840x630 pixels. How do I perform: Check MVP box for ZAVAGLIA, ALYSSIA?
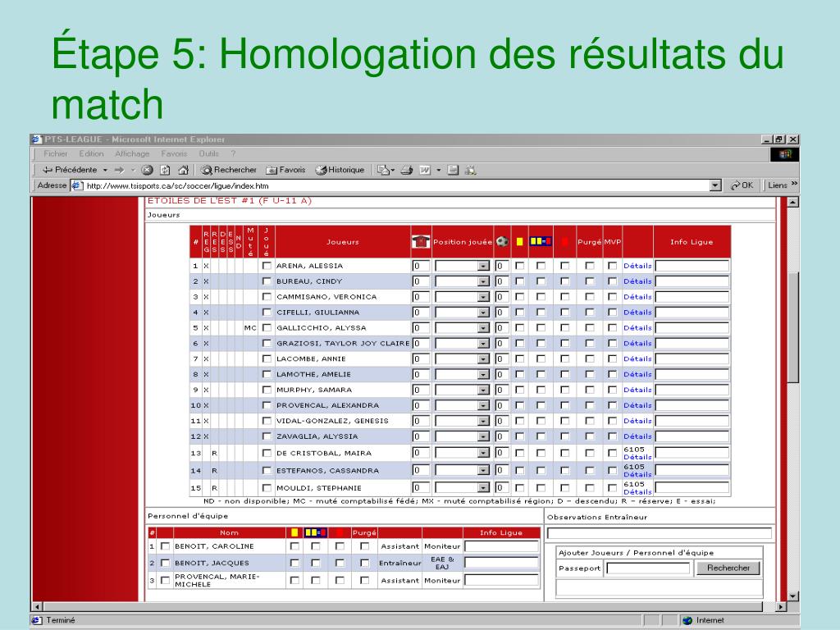pos(612,436)
